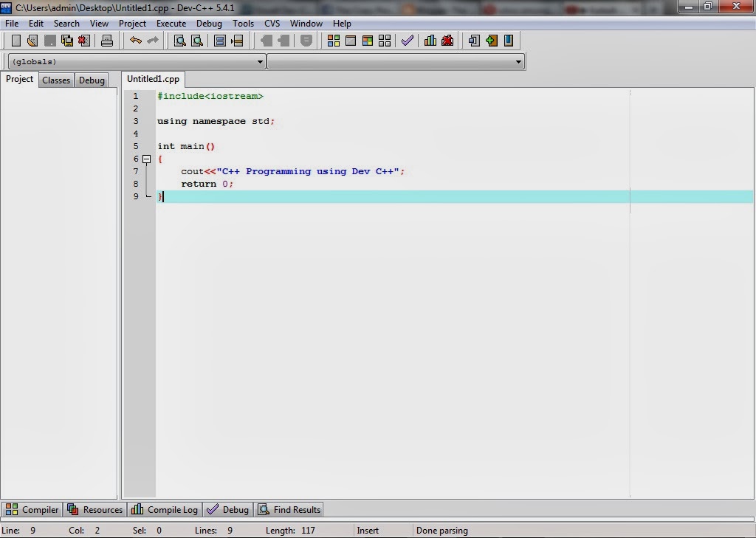Open the Execute menu
The image size is (756, 538).
pos(171,24)
